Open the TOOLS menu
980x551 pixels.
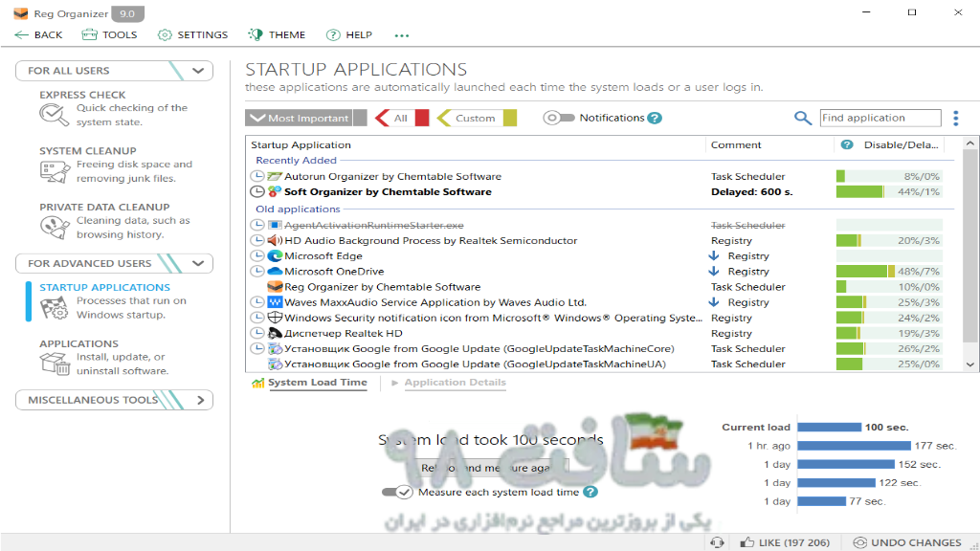coord(109,35)
